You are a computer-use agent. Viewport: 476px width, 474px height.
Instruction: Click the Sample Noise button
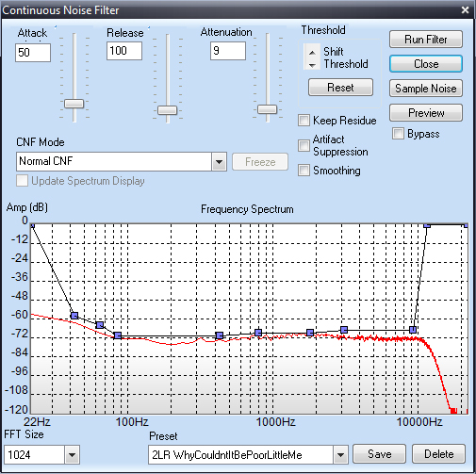coord(426,89)
